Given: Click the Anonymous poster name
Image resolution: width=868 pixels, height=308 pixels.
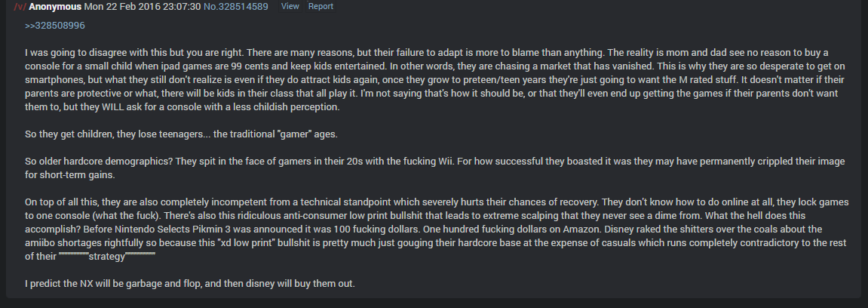Looking at the screenshot, I should coord(57,6).
